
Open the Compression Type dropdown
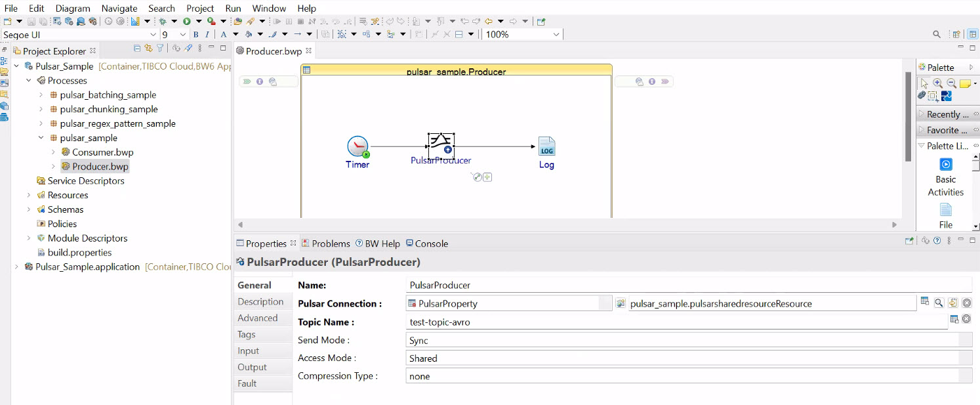689,376
